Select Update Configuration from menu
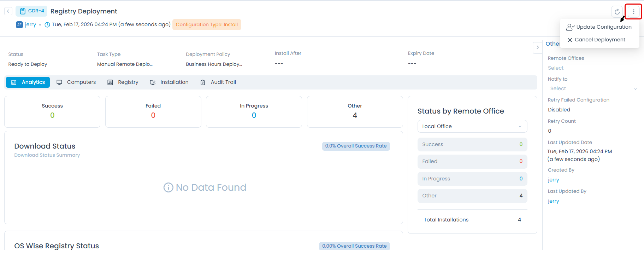The width and height of the screenshot is (644, 254). [x=599, y=27]
